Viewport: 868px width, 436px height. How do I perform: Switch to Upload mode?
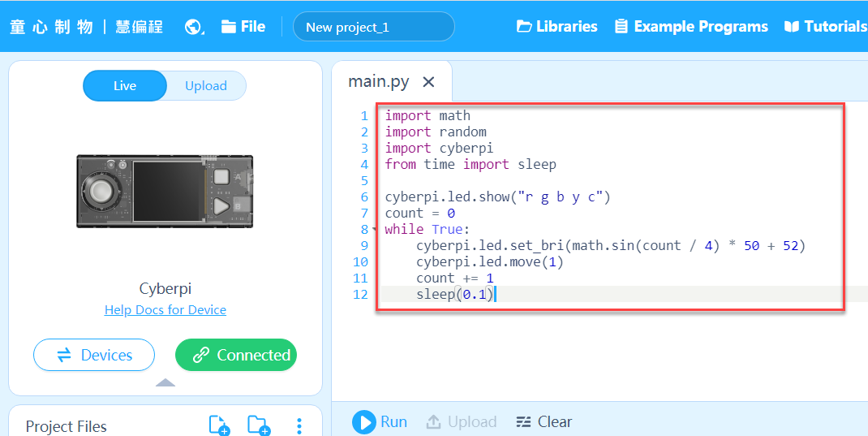pyautogui.click(x=206, y=86)
